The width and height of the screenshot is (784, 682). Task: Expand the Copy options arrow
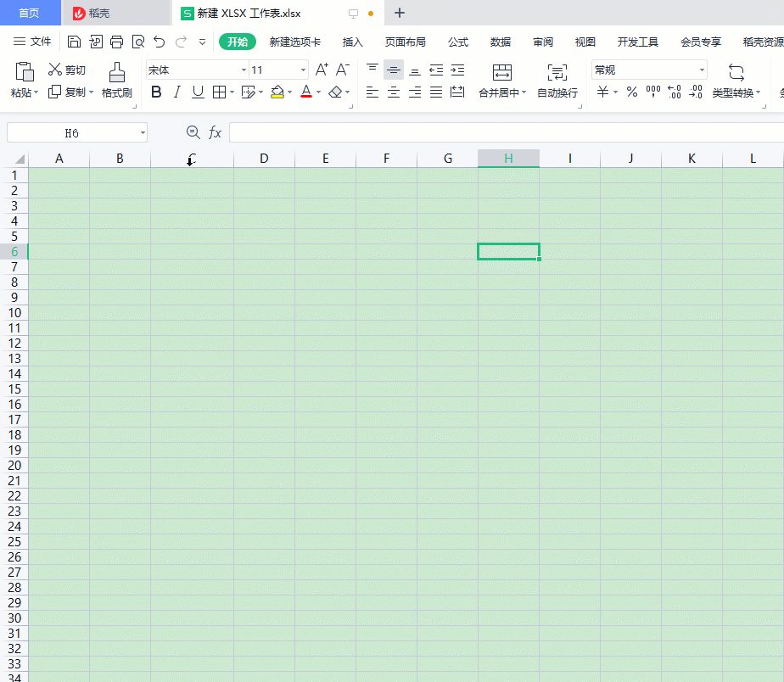pyautogui.click(x=91, y=92)
